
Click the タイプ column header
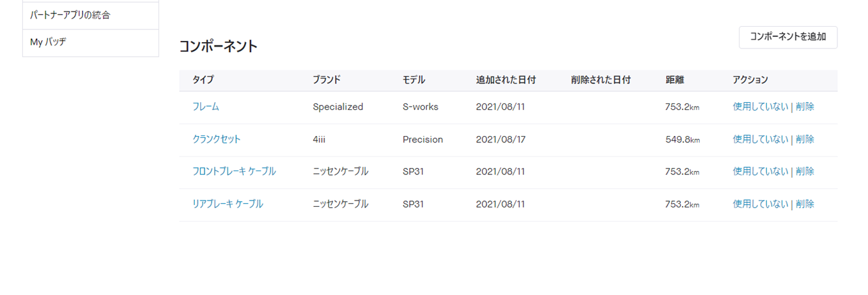pos(203,80)
